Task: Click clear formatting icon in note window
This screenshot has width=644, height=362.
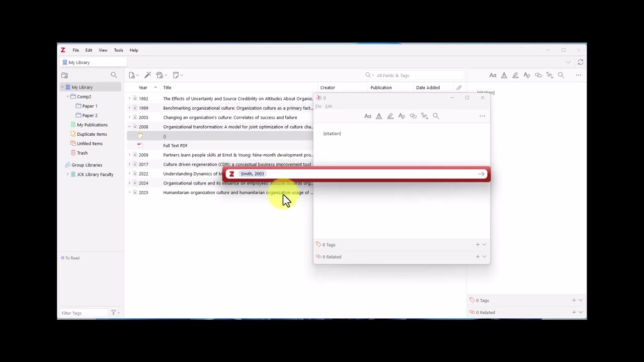Action: click(x=401, y=116)
